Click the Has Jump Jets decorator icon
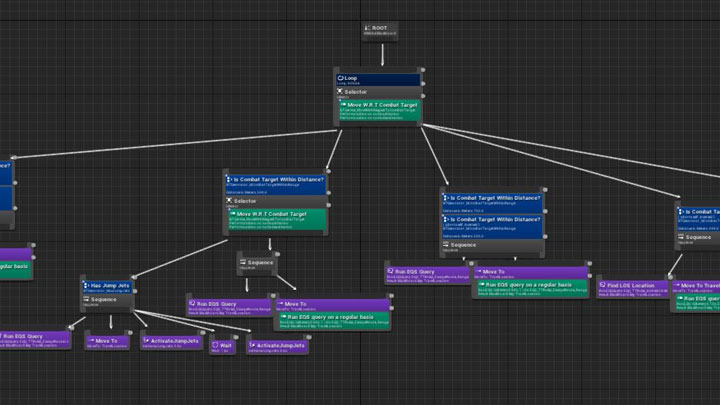The image size is (720, 405). click(84, 286)
